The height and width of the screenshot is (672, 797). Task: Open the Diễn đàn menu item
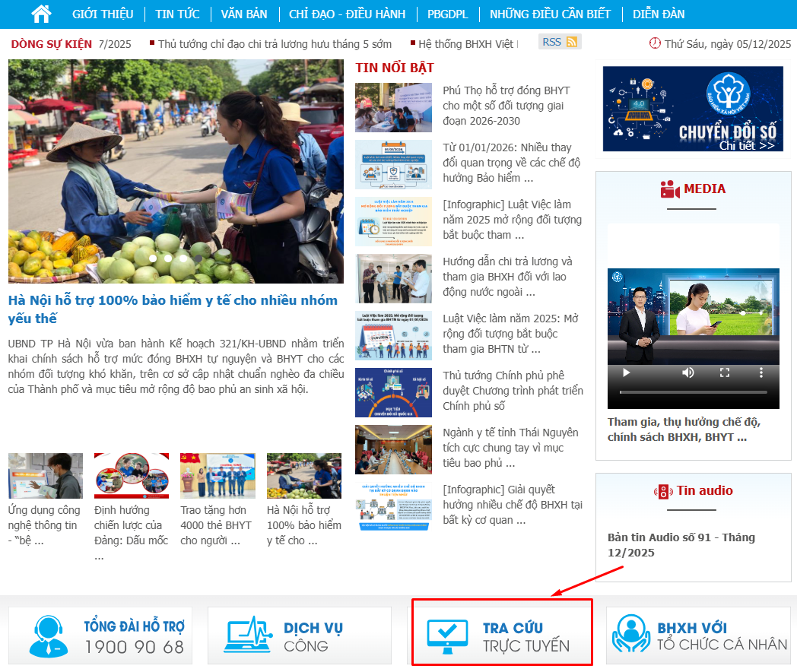click(x=659, y=14)
